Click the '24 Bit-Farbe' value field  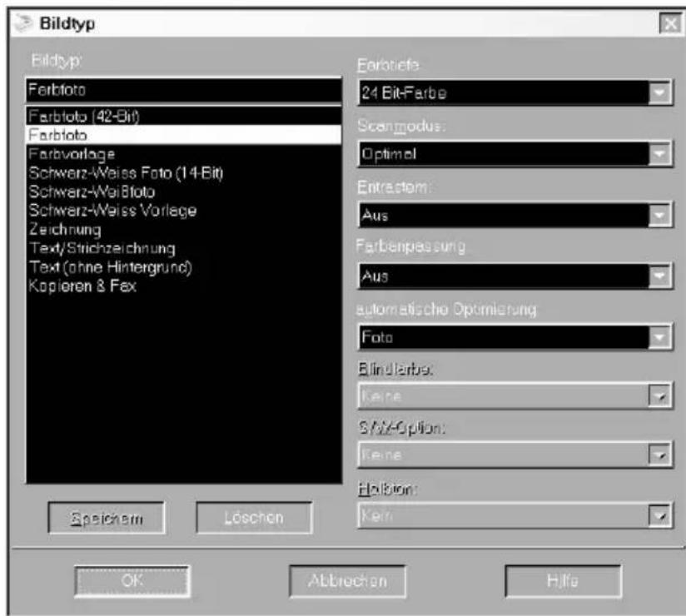[504, 92]
